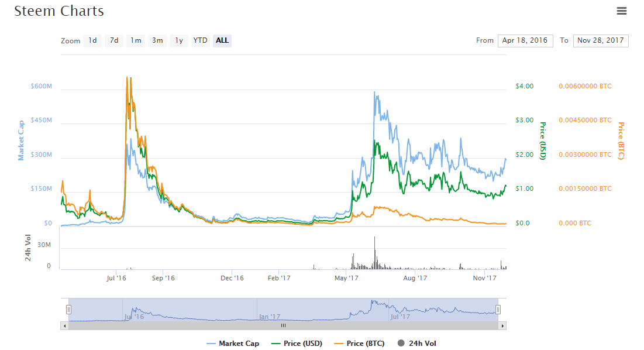This screenshot has height=350, width=644.
Task: Click the navigator left range handle
Action: pos(68,310)
